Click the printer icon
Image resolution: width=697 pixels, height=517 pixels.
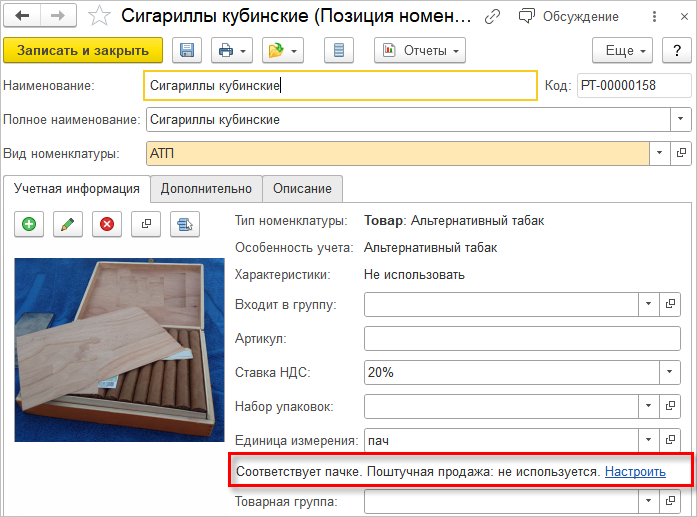(226, 50)
